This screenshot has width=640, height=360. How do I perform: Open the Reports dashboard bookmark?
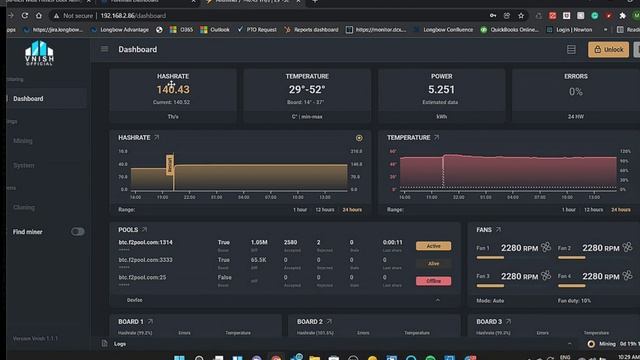point(311,30)
